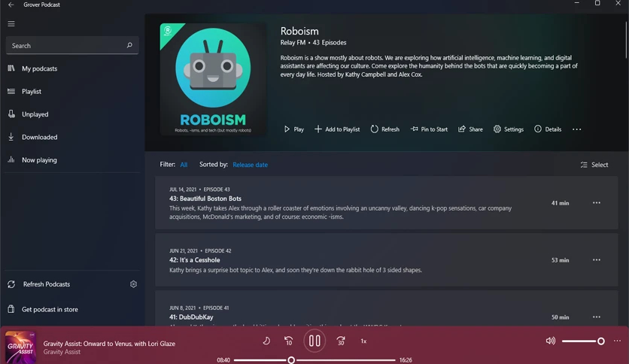
Task: Click the 41 min duration of episode 43
Action: (x=560, y=203)
